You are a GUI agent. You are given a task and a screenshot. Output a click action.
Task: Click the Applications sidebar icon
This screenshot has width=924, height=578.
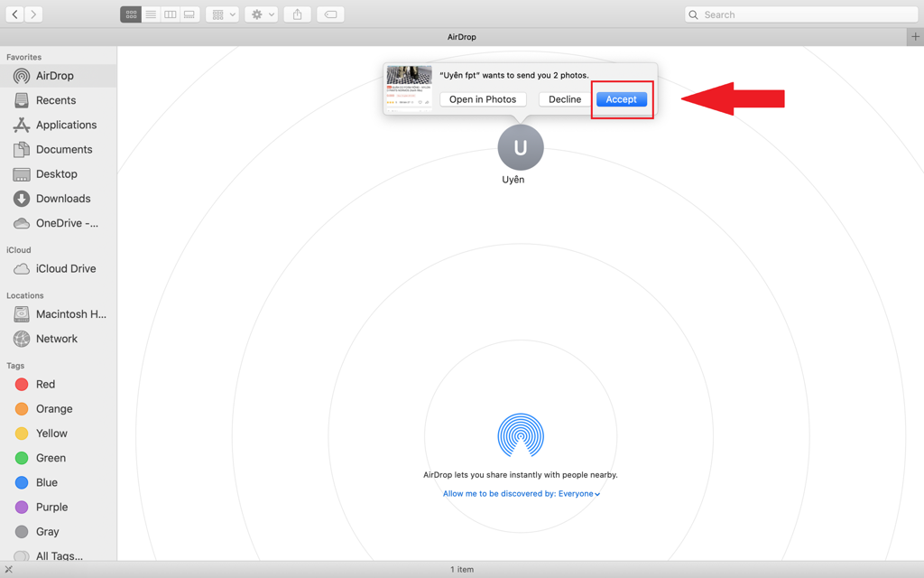22,125
